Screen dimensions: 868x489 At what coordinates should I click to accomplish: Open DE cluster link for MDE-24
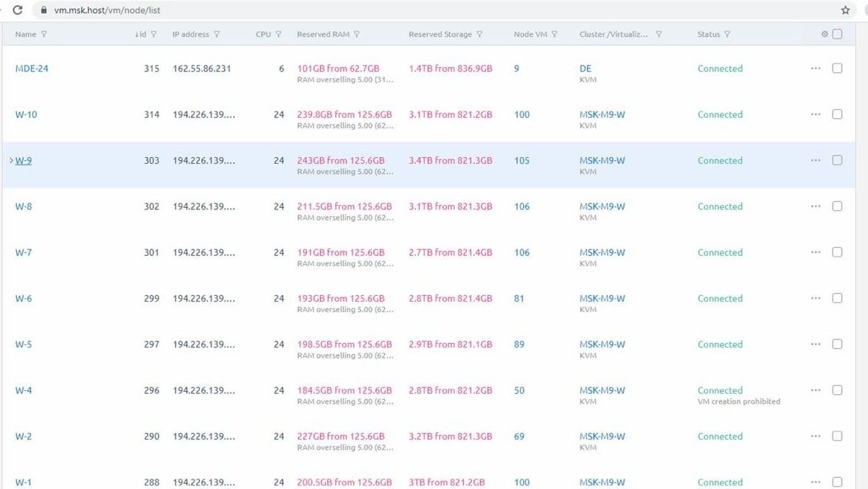coord(585,69)
